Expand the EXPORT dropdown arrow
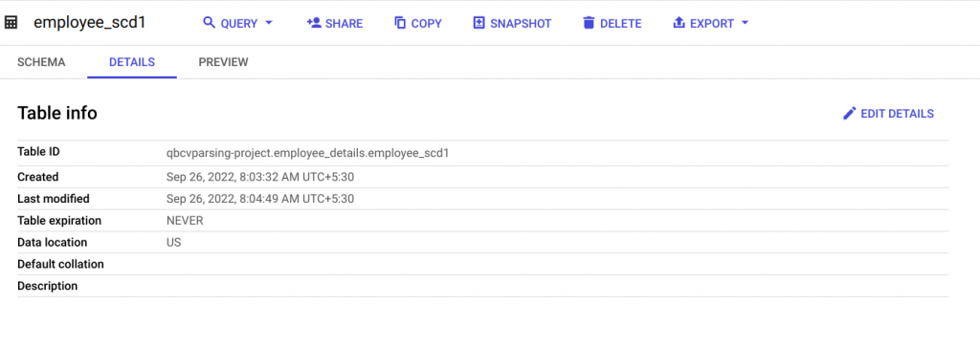980x348 pixels. pos(745,23)
